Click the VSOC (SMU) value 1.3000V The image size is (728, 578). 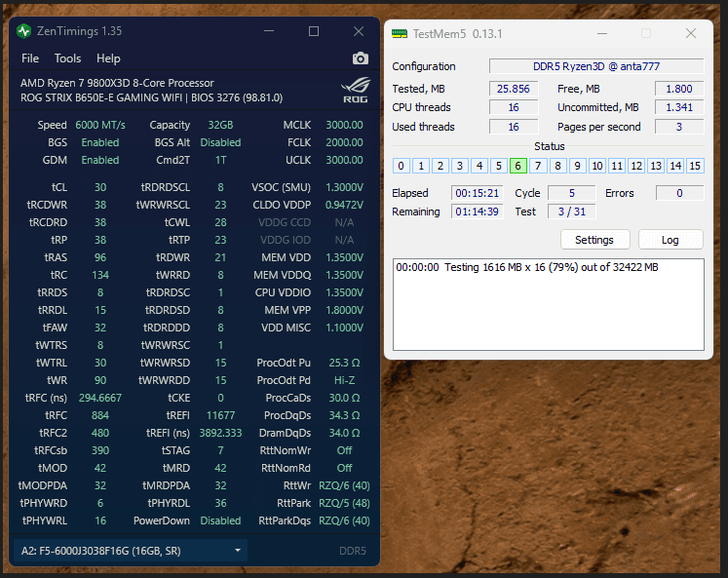point(344,187)
